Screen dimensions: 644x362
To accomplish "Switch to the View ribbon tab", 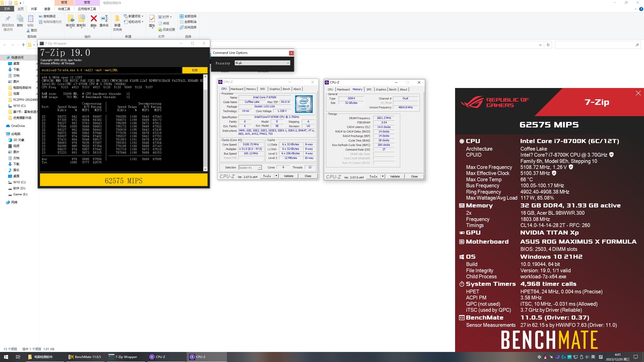I will click(47, 9).
